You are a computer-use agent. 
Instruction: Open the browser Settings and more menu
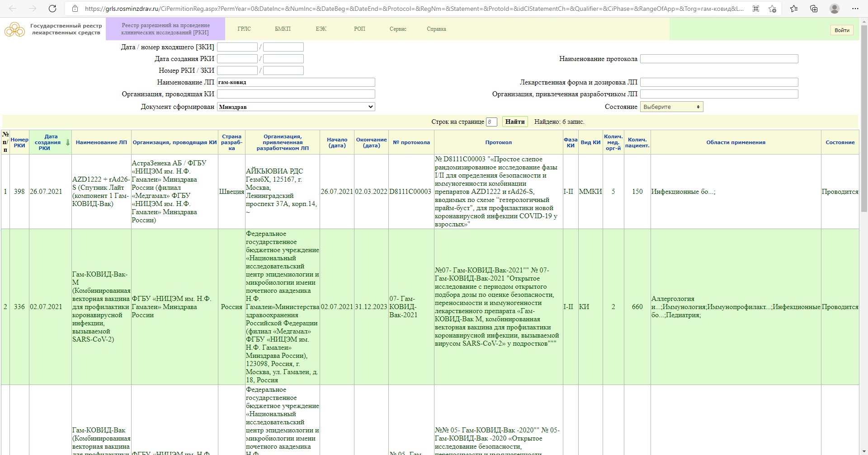point(854,9)
